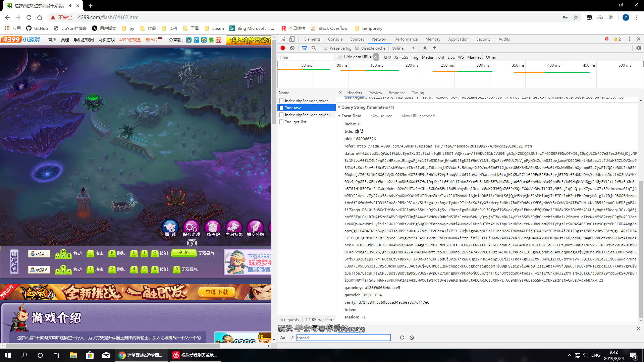Collapse the Form Data section
Screen dimensions: 644x362
tap(350, 116)
